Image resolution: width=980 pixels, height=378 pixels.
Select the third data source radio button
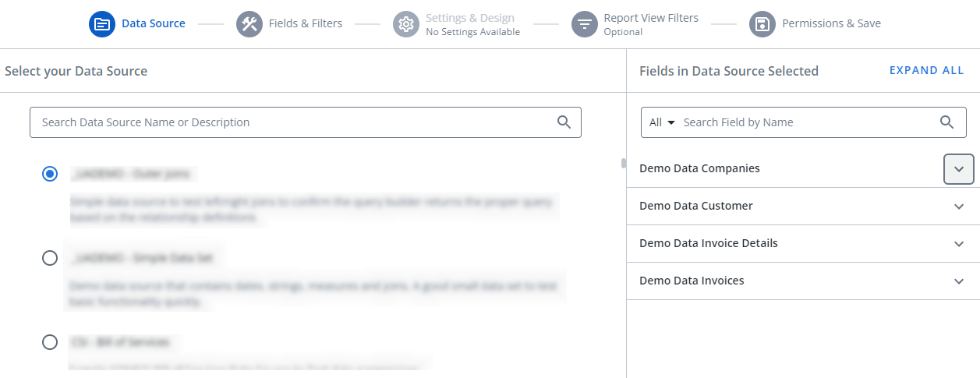50,342
